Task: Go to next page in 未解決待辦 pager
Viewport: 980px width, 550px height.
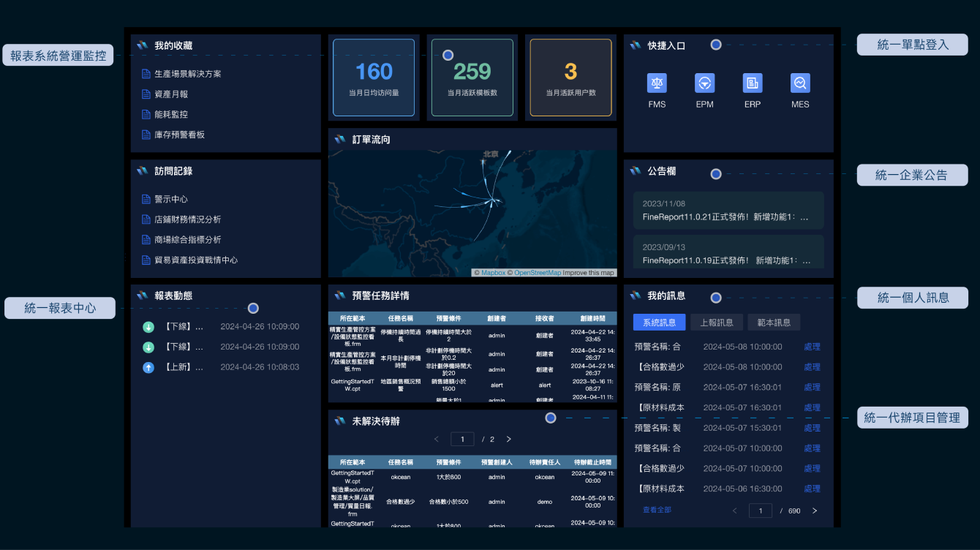Action: pos(509,440)
